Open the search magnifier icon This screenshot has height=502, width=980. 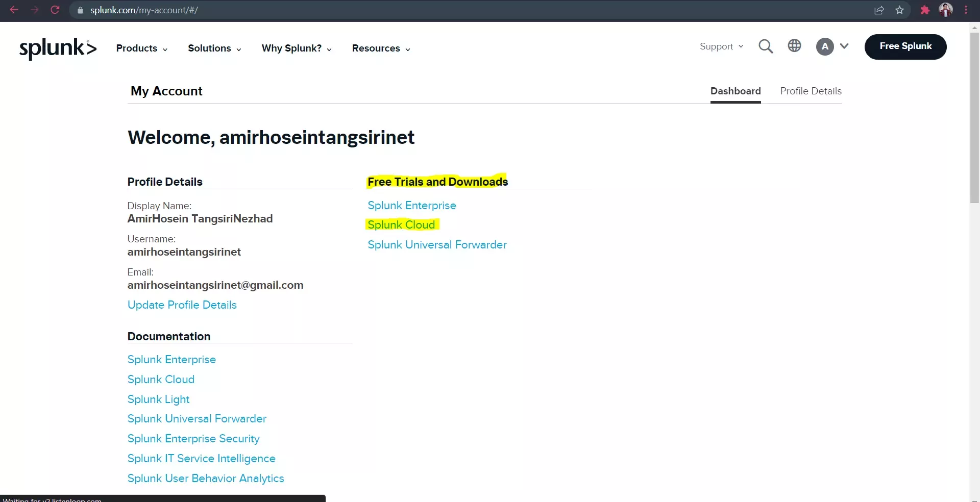(x=766, y=46)
